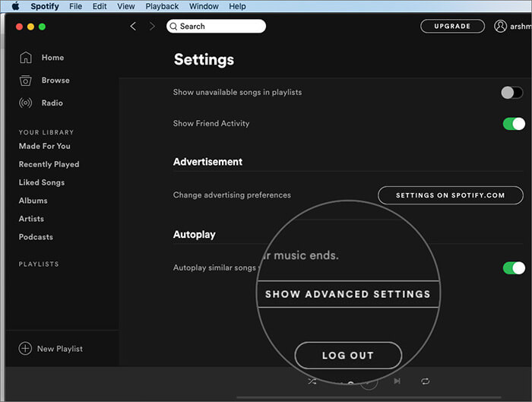
Task: Toggle Show unavailable songs in playlists
Action: pos(512,92)
